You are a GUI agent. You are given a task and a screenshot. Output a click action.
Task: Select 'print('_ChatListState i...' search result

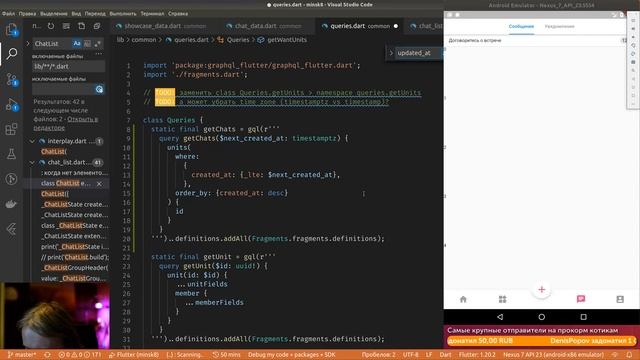coord(75,247)
